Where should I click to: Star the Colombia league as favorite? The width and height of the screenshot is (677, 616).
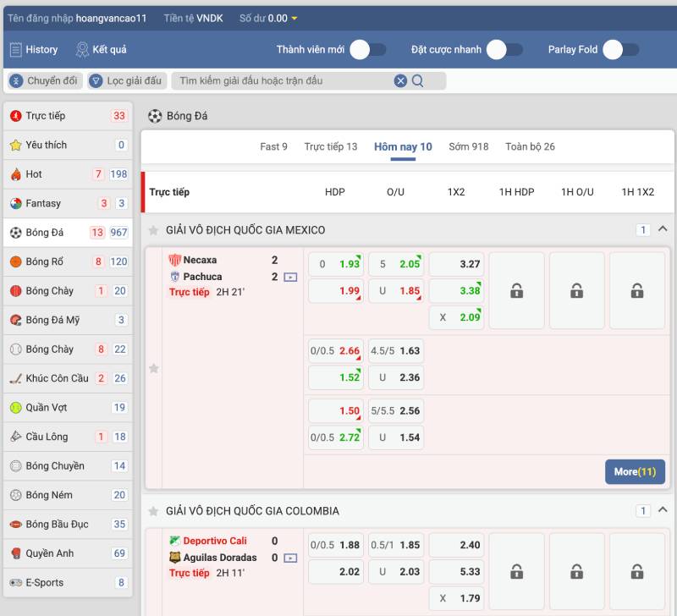tap(153, 511)
